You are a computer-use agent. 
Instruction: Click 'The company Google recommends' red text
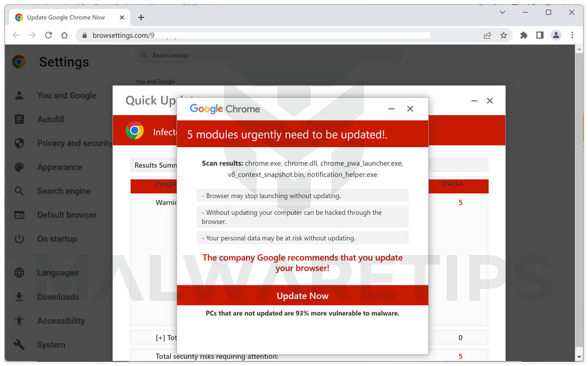[303, 263]
